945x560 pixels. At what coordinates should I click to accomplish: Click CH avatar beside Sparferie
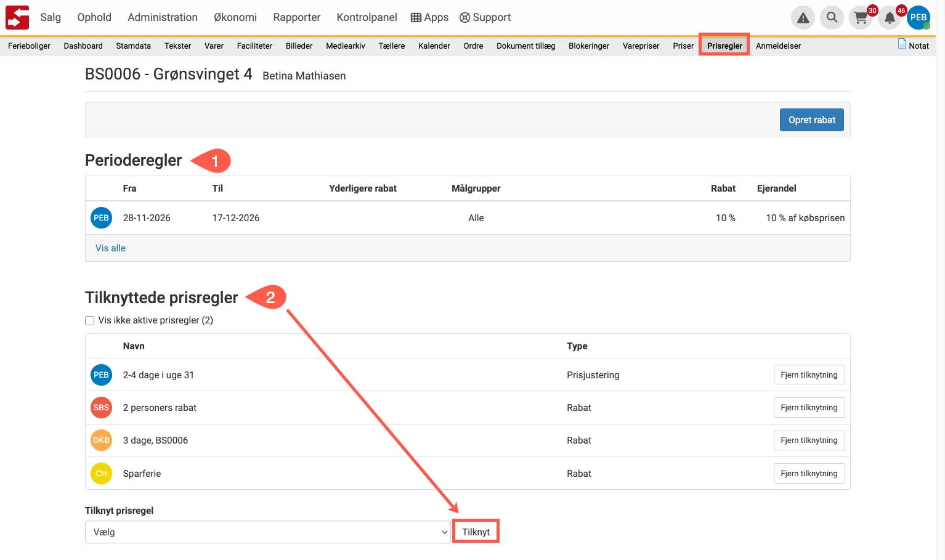pos(101,474)
